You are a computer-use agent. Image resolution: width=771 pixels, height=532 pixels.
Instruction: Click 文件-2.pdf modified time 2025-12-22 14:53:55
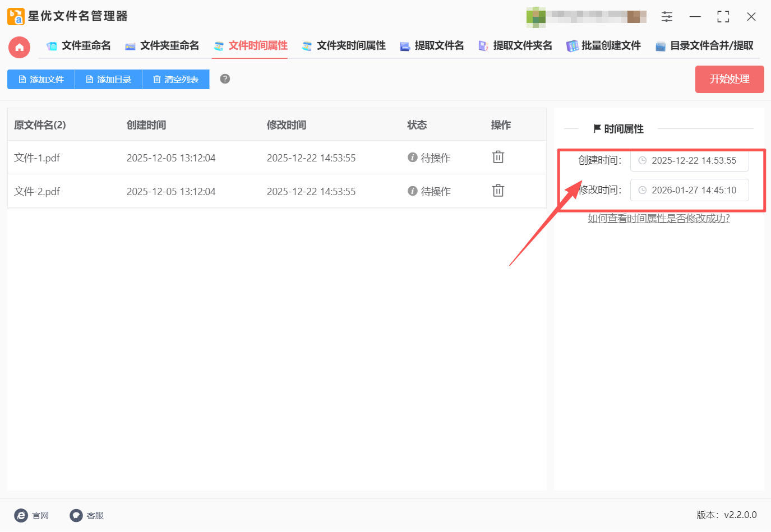click(x=311, y=192)
